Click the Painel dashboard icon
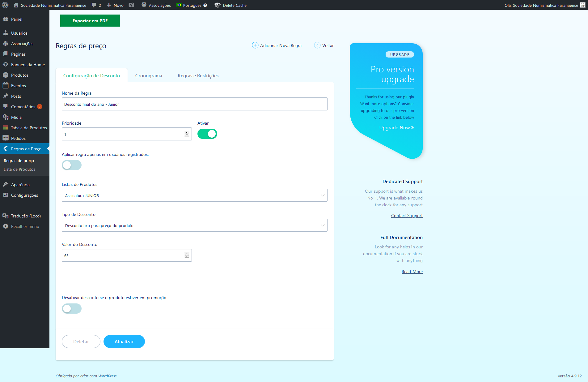This screenshot has width=588, height=382. [6, 19]
